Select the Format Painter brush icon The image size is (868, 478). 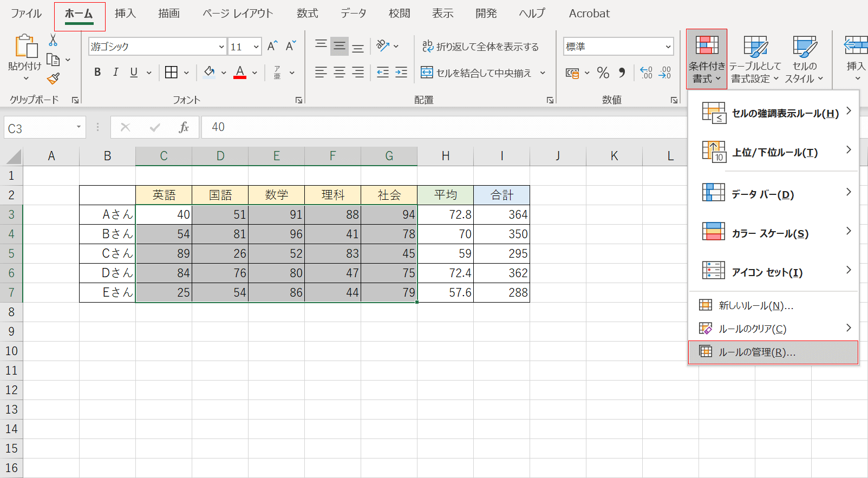tap(53, 79)
